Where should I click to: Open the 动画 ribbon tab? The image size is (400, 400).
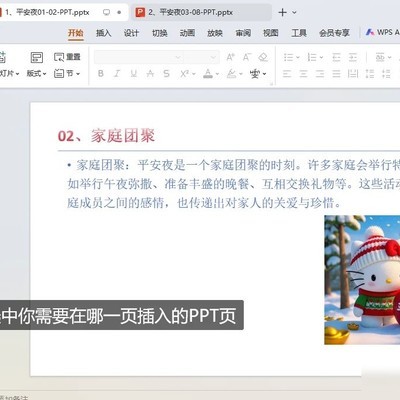point(187,33)
